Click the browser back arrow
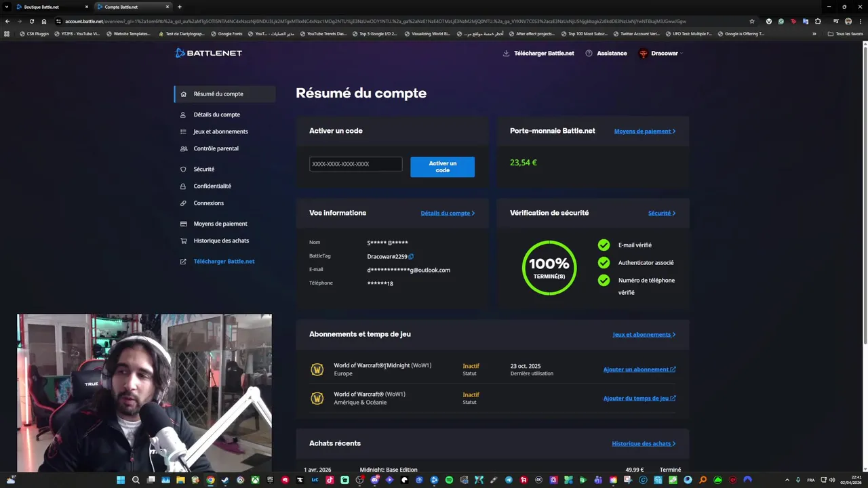Image resolution: width=868 pixels, height=488 pixels. click(7, 21)
